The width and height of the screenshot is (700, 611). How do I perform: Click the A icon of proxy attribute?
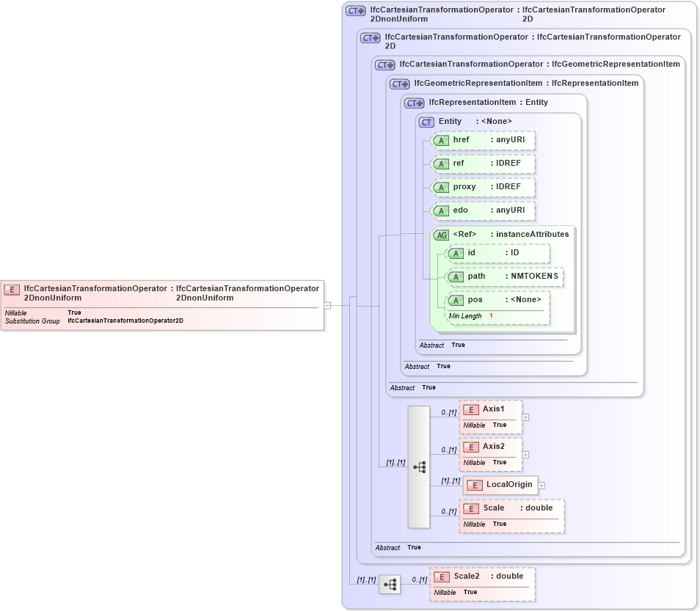[x=441, y=187]
